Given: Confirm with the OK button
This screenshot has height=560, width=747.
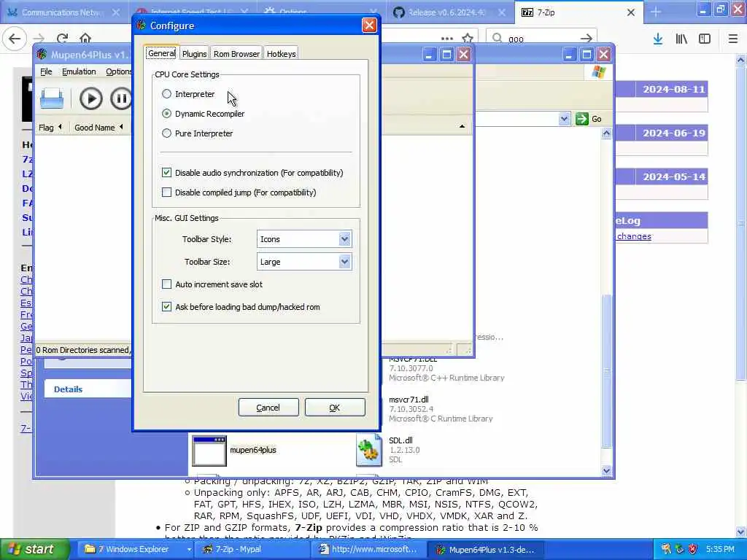Looking at the screenshot, I should [x=335, y=408].
